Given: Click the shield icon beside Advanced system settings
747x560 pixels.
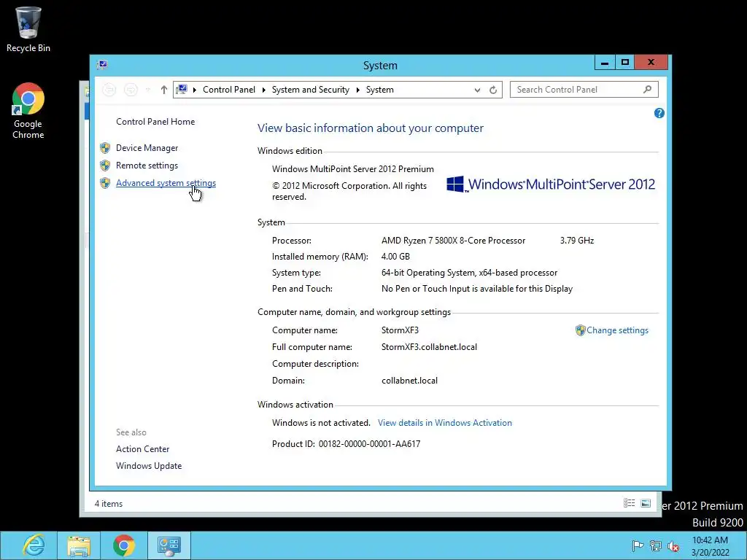Looking at the screenshot, I should pyautogui.click(x=105, y=183).
